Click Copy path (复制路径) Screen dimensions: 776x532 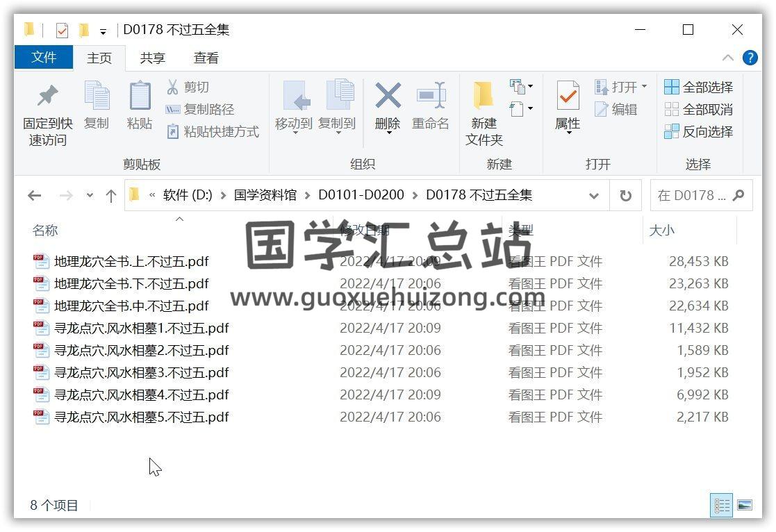click(199, 109)
